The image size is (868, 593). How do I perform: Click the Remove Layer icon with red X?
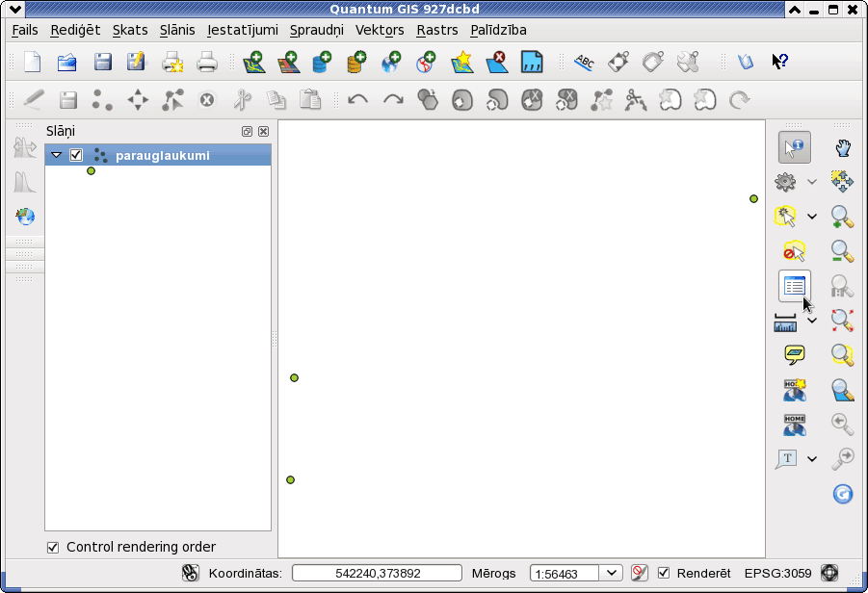coord(497,62)
